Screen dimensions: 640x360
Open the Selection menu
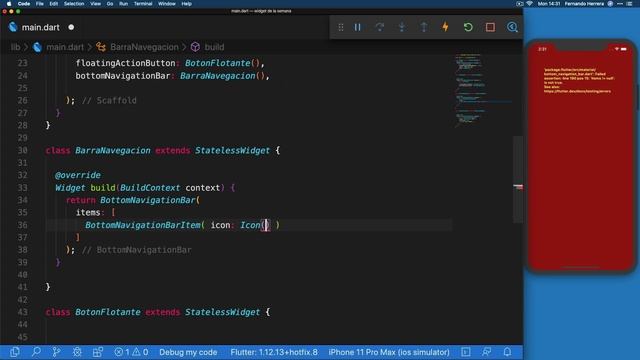[x=74, y=4]
